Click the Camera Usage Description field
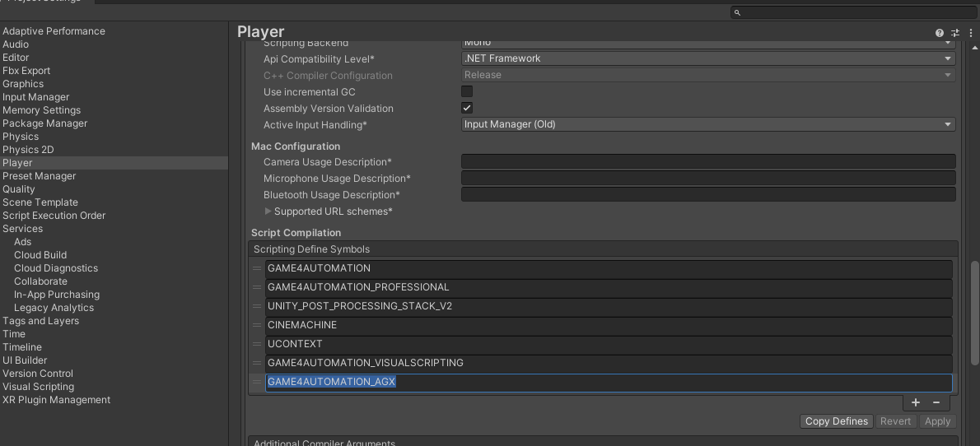 pos(707,162)
